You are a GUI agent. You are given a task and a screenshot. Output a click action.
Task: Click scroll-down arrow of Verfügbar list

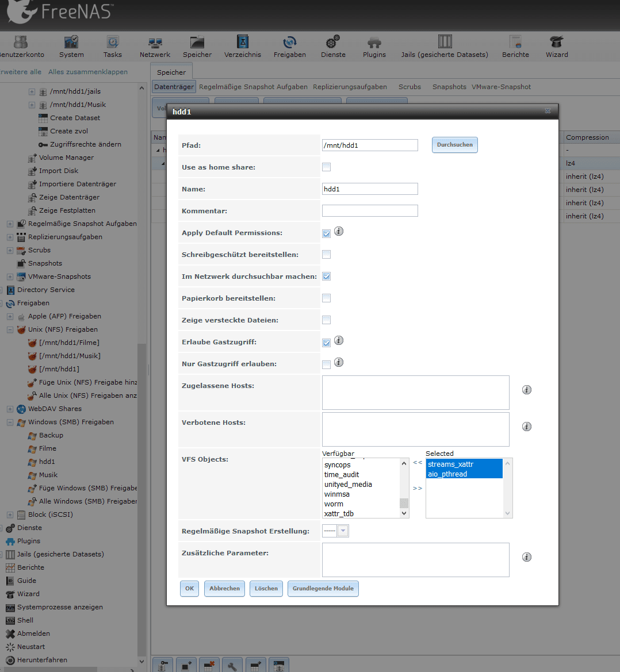click(404, 513)
